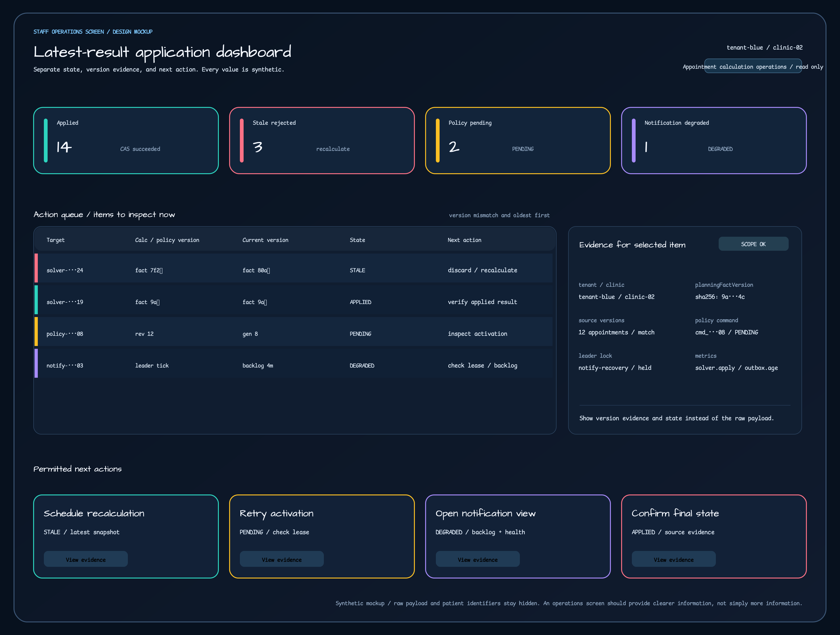The image size is (840, 635).
Task: Click the leader tick cell
Action: point(152,366)
